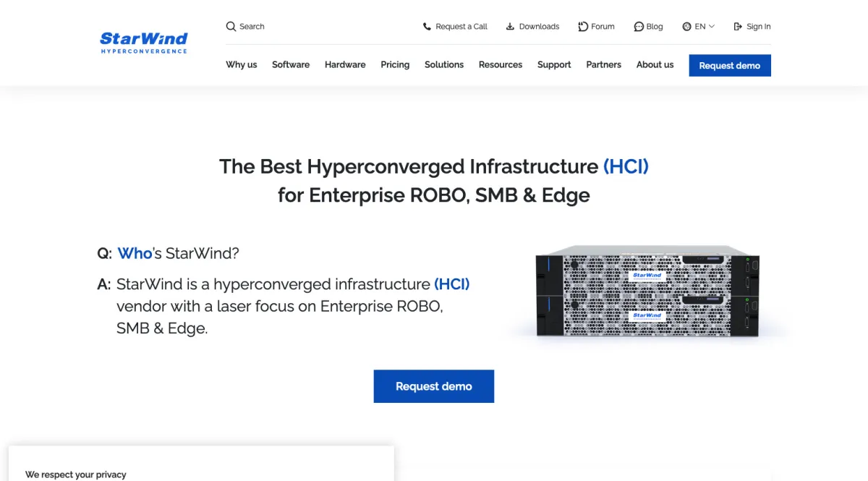Click the search magnifier icon

point(231,26)
